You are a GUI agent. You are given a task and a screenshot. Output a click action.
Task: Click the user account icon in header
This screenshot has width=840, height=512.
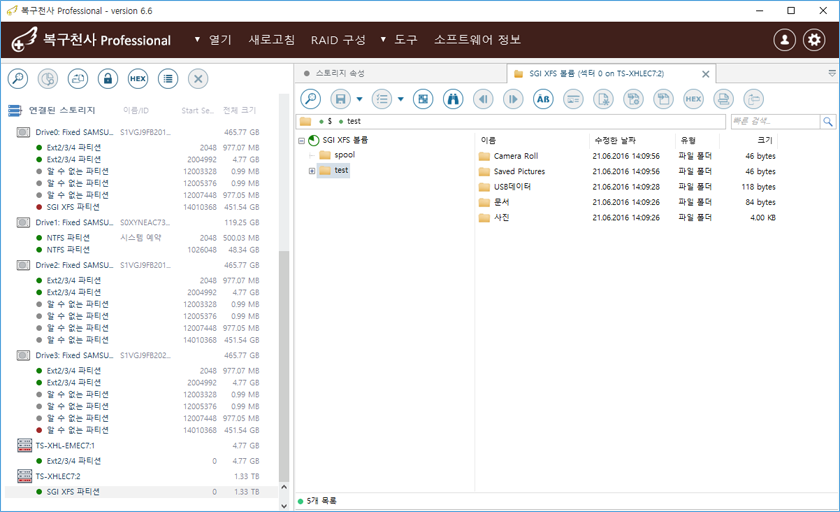(785, 40)
